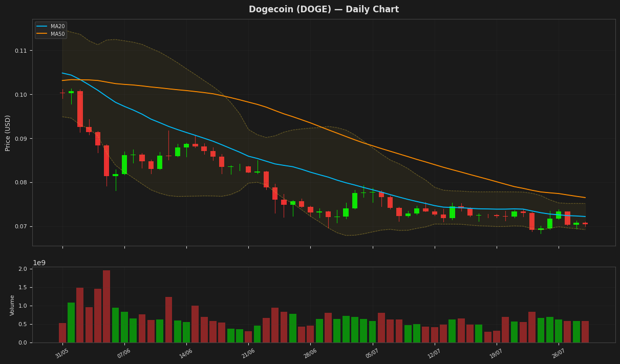Click the 0.11 price tick label

coord(22,51)
